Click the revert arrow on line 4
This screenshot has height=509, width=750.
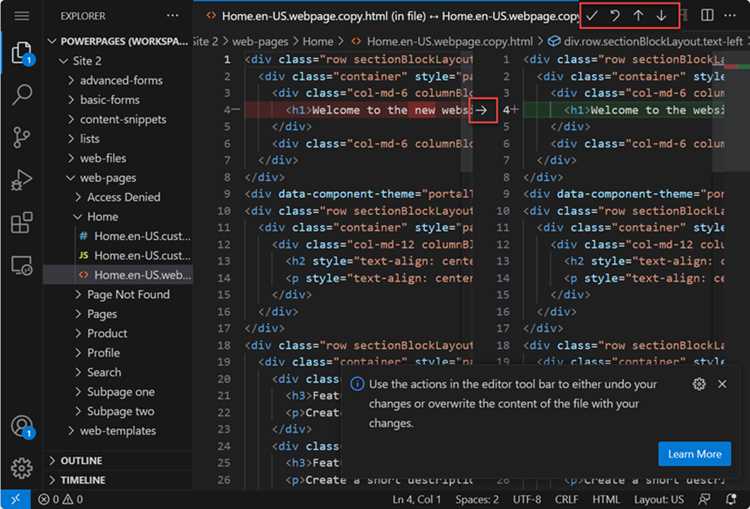(482, 111)
